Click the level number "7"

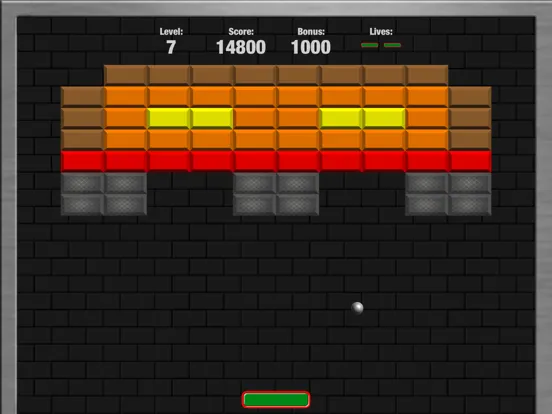171,47
